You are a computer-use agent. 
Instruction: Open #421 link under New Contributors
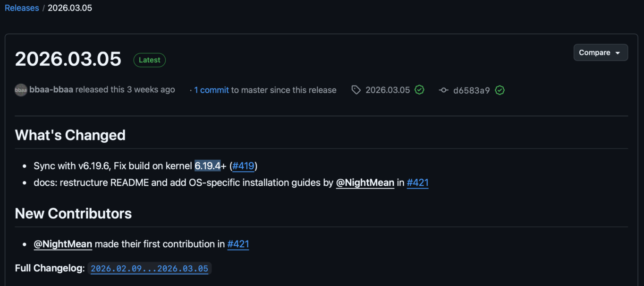(238, 244)
